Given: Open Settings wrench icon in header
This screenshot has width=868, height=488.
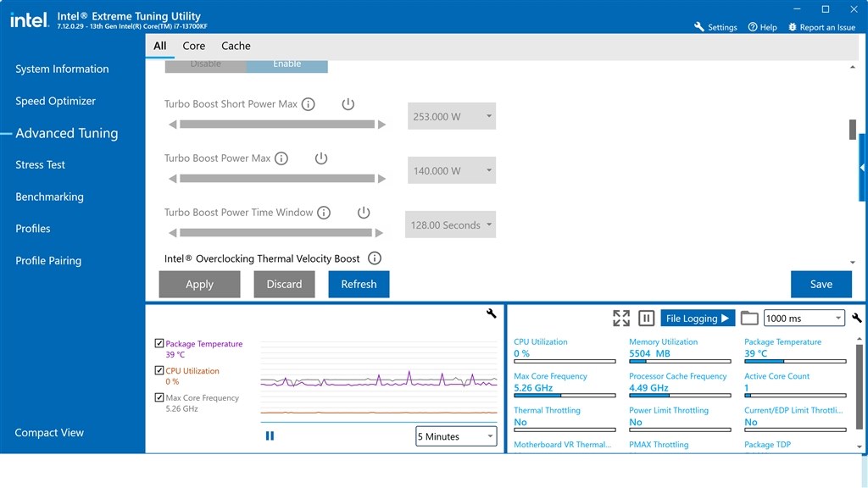Looking at the screenshot, I should tap(698, 26).
